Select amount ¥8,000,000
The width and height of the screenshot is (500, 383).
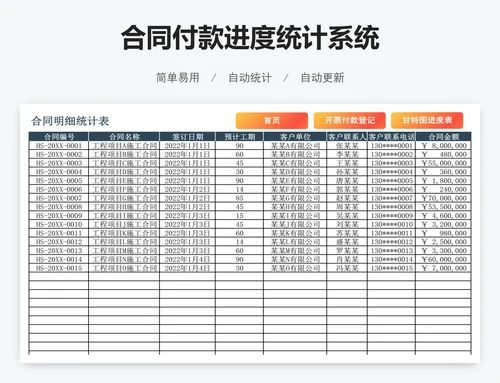pyautogui.click(x=444, y=146)
